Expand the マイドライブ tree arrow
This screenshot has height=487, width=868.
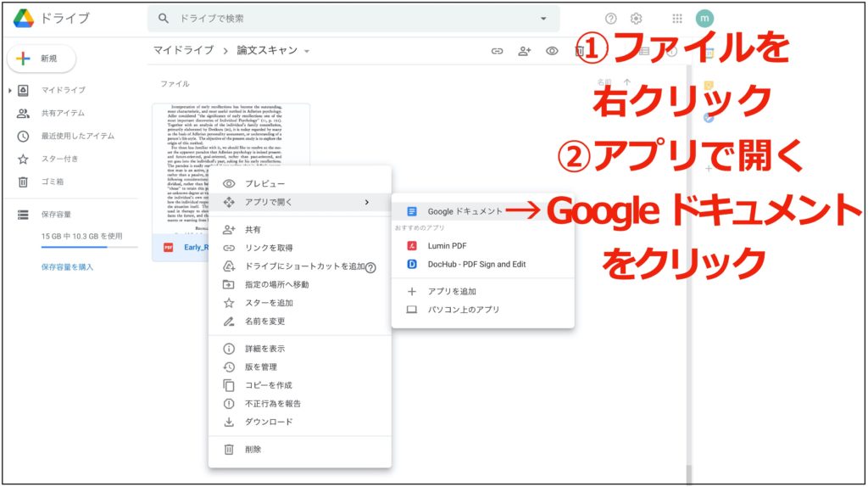9,90
